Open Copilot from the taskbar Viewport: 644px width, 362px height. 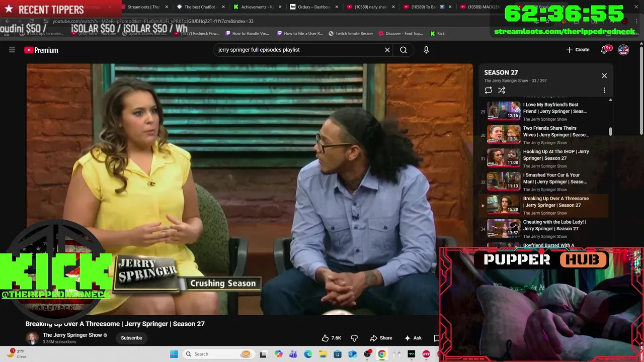[278, 354]
